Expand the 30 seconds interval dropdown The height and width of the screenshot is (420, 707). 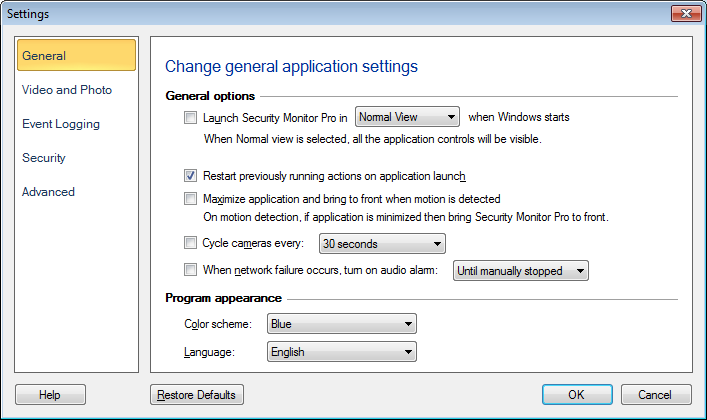tap(381, 243)
